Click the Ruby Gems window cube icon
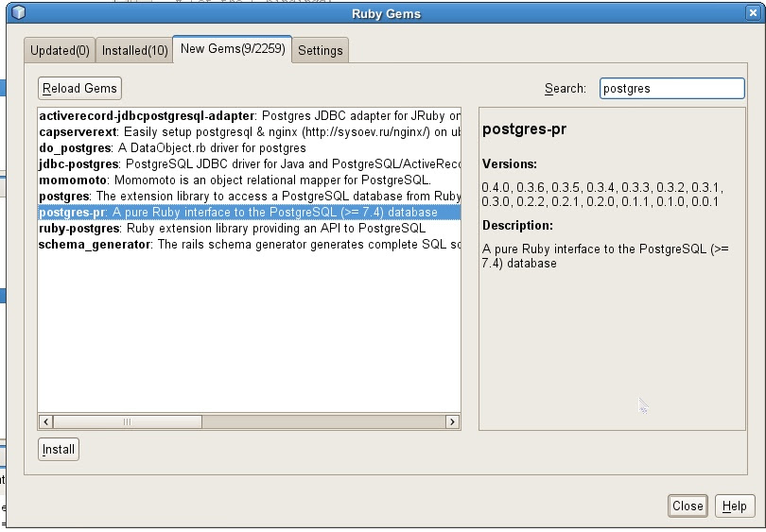 click(18, 12)
